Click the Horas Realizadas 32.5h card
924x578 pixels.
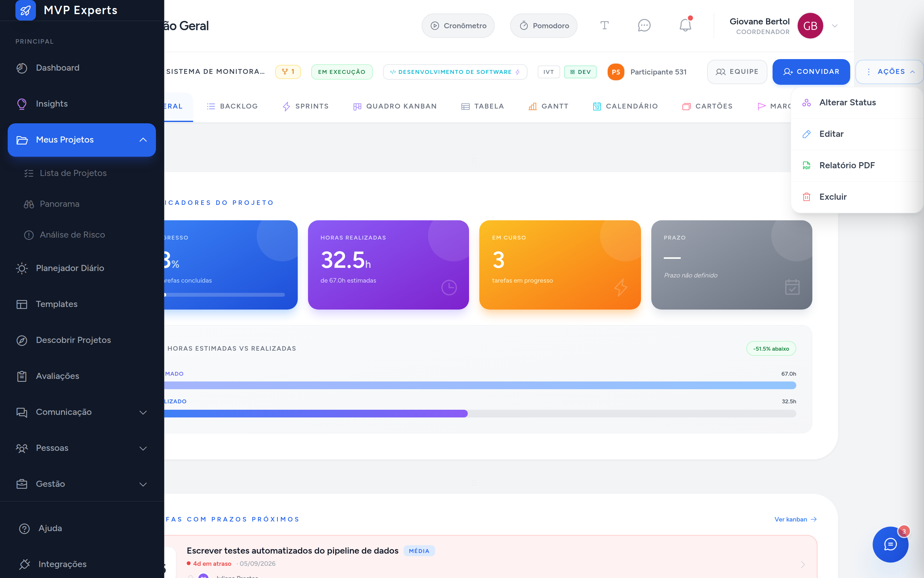pos(388,265)
